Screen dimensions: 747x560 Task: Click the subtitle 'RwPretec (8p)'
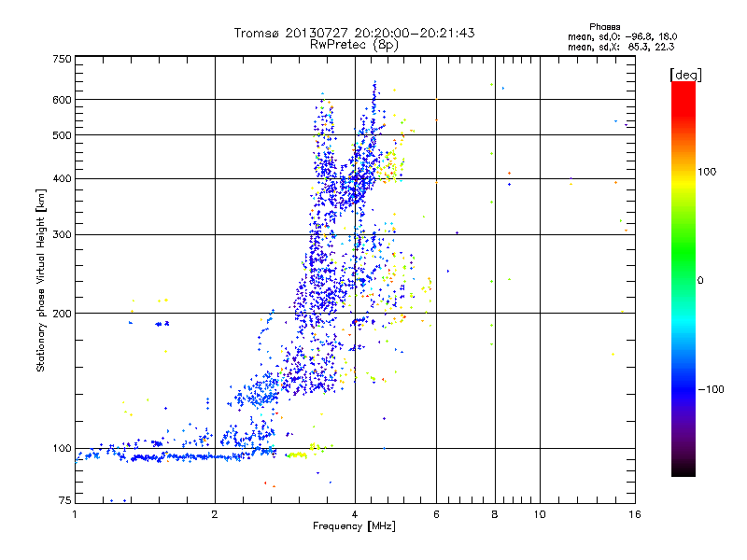click(354, 45)
